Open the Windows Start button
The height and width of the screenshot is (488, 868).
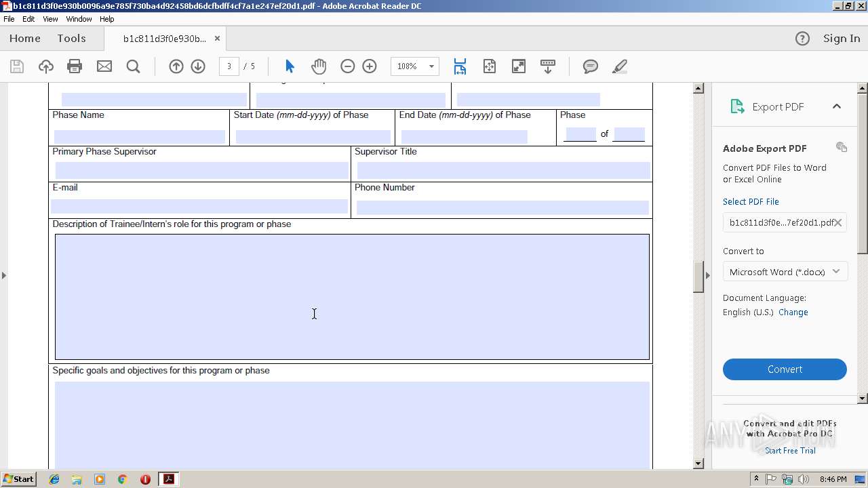point(18,479)
